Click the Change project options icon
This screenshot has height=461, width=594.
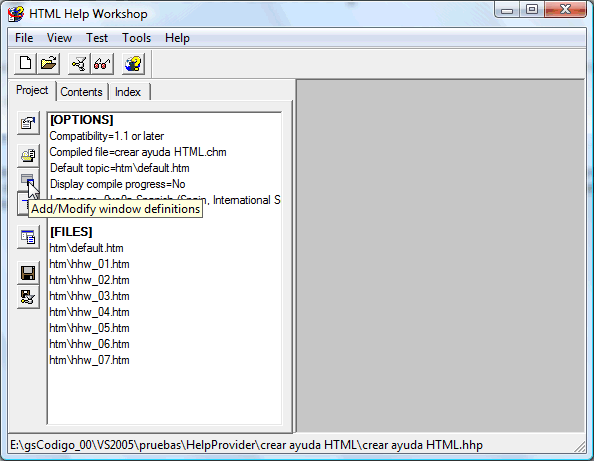pos(28,123)
